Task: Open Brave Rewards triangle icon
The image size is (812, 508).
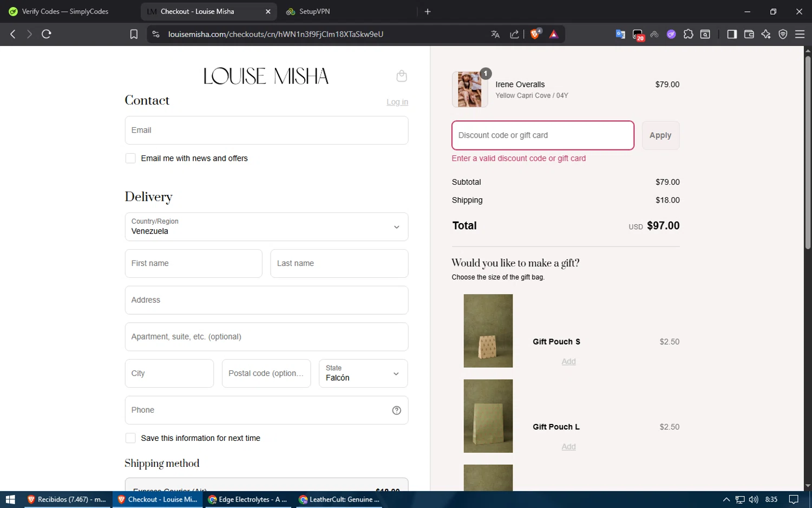Action: (x=554, y=34)
